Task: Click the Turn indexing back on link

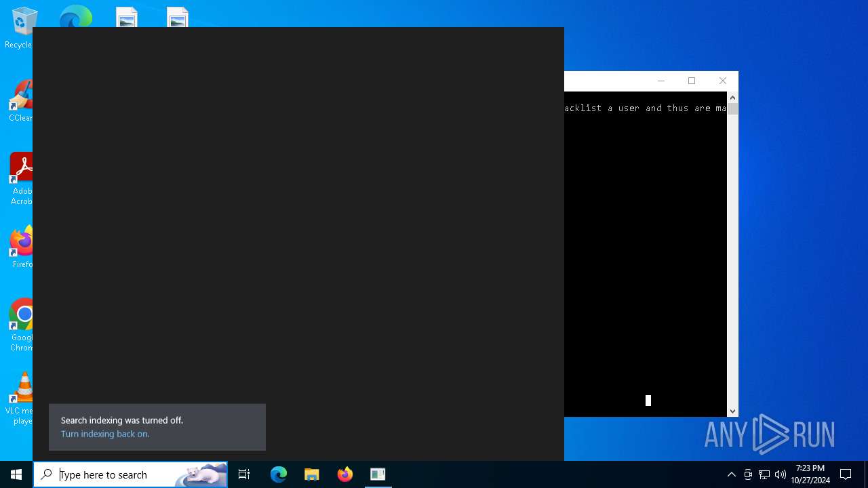Action: tap(105, 434)
